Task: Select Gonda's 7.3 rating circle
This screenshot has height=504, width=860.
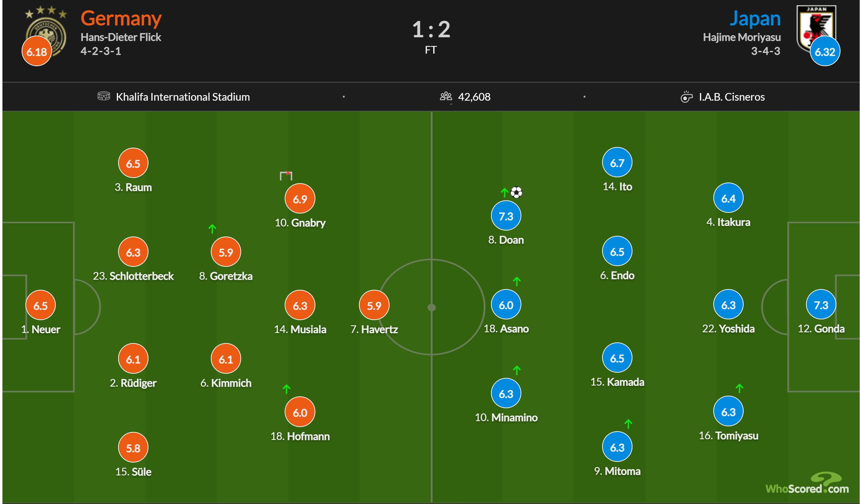Action: [821, 305]
